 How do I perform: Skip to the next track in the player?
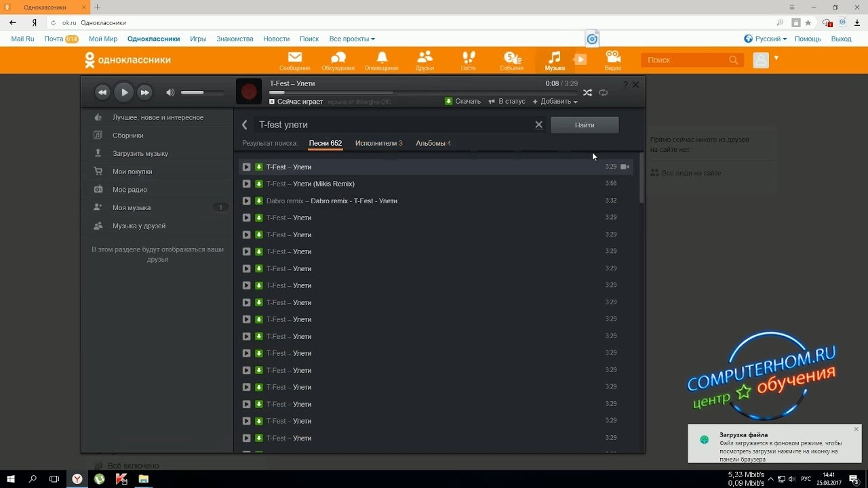point(144,92)
